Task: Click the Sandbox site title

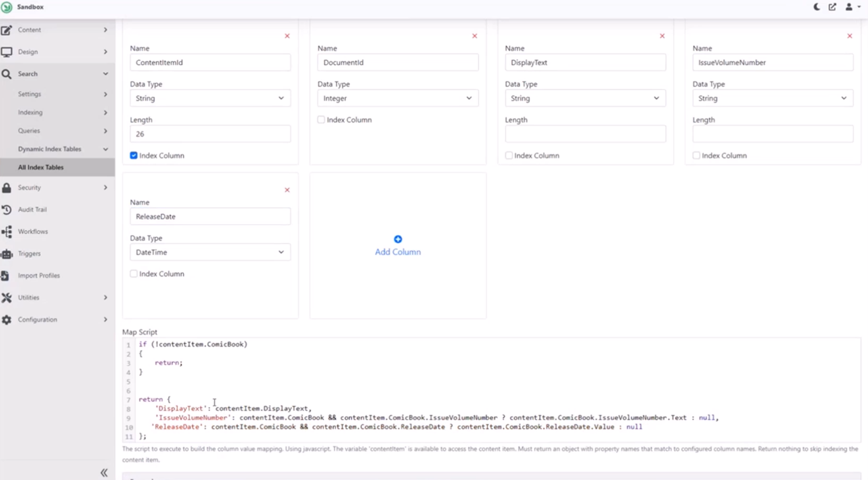Action: tap(30, 7)
